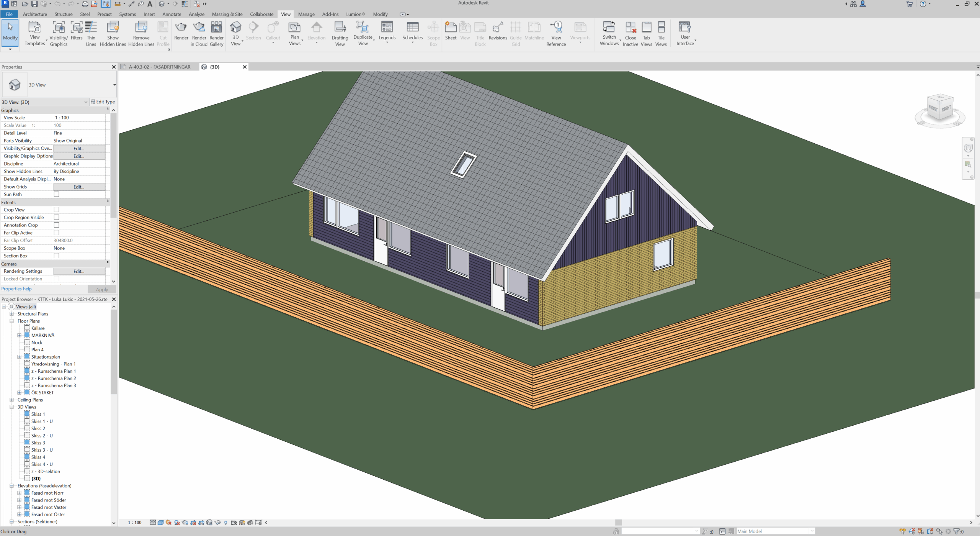Toggle Crop Region Visible checkbox
Image resolution: width=980 pixels, height=536 pixels.
[x=57, y=217]
